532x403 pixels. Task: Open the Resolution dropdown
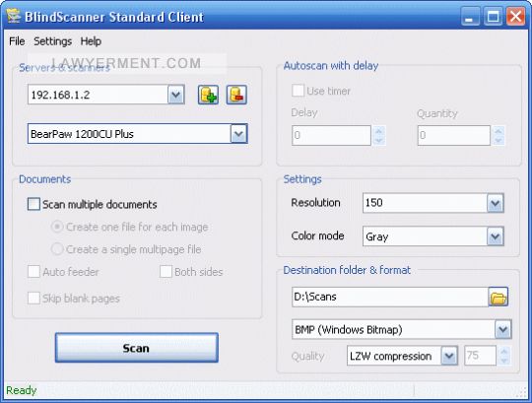click(495, 203)
